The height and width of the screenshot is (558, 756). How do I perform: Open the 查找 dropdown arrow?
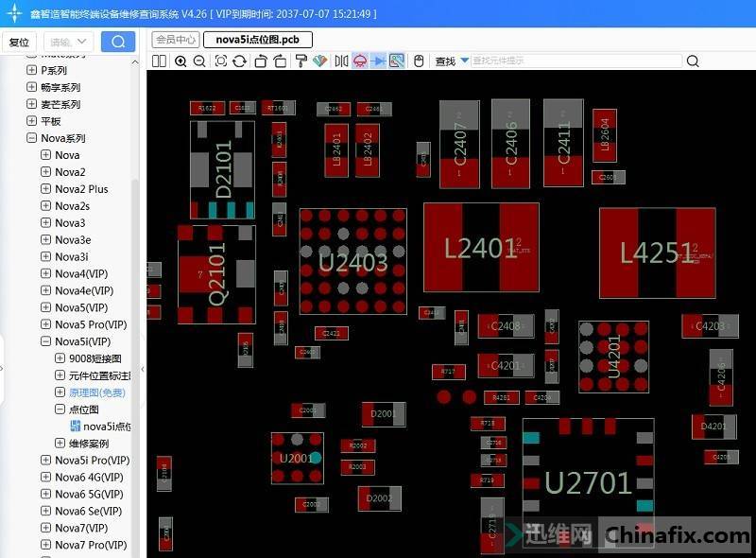[x=465, y=61]
